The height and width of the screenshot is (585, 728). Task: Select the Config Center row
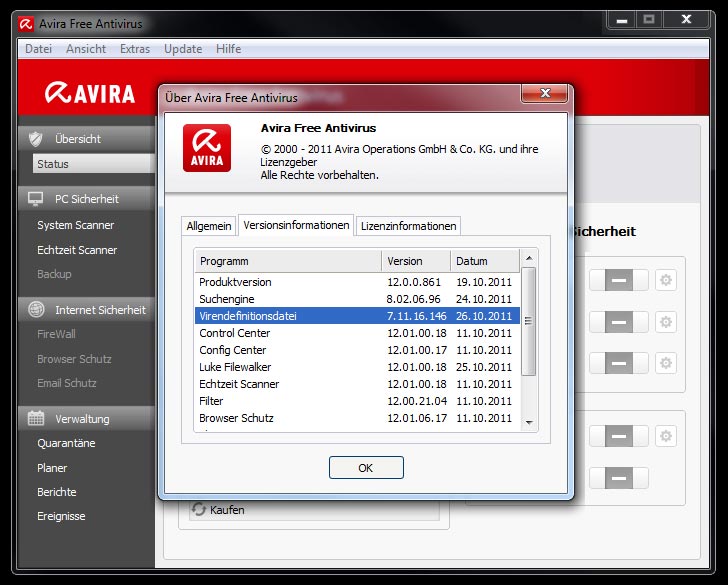[x=358, y=350]
